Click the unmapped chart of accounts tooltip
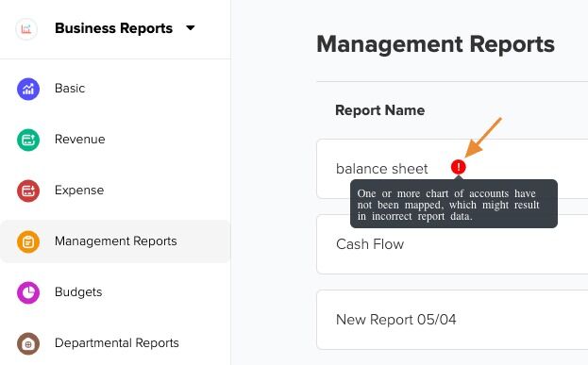Viewport: 588px width, 365px height. [454, 205]
